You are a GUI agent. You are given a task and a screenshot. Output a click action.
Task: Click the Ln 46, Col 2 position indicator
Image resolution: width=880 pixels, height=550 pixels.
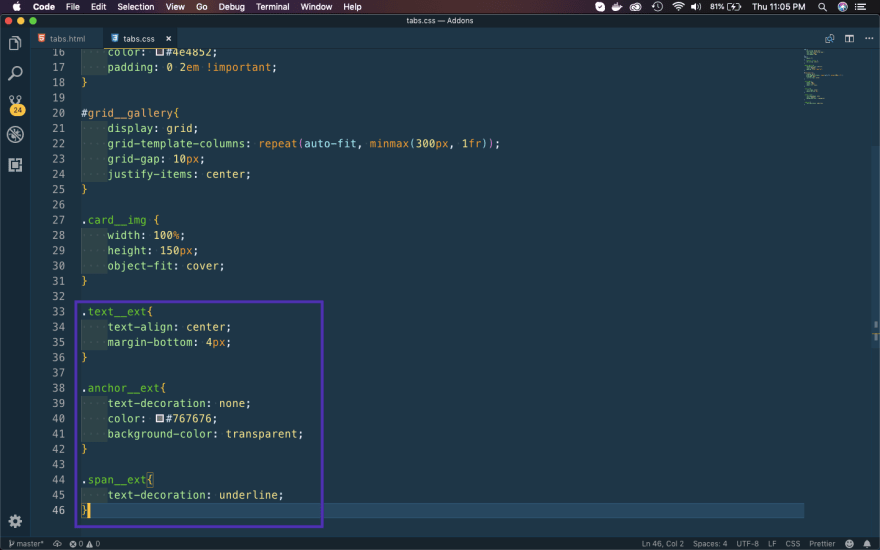tap(662, 544)
